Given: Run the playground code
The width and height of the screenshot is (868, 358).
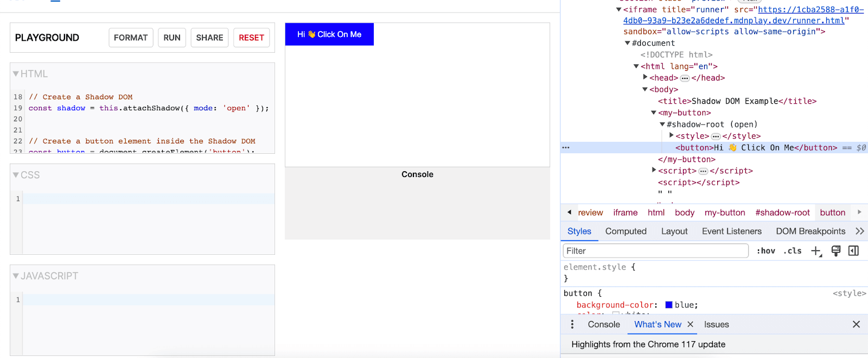Looking at the screenshot, I should pyautogui.click(x=172, y=37).
